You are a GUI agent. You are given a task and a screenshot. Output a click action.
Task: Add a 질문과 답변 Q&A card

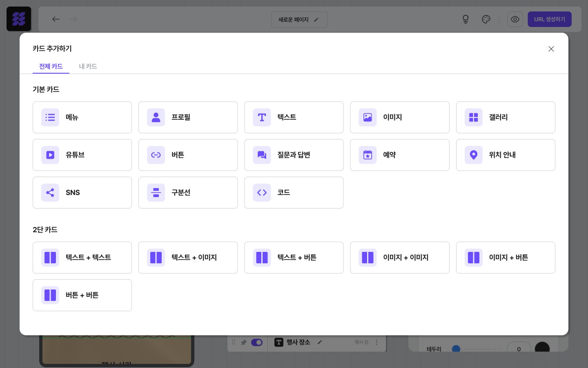click(294, 155)
